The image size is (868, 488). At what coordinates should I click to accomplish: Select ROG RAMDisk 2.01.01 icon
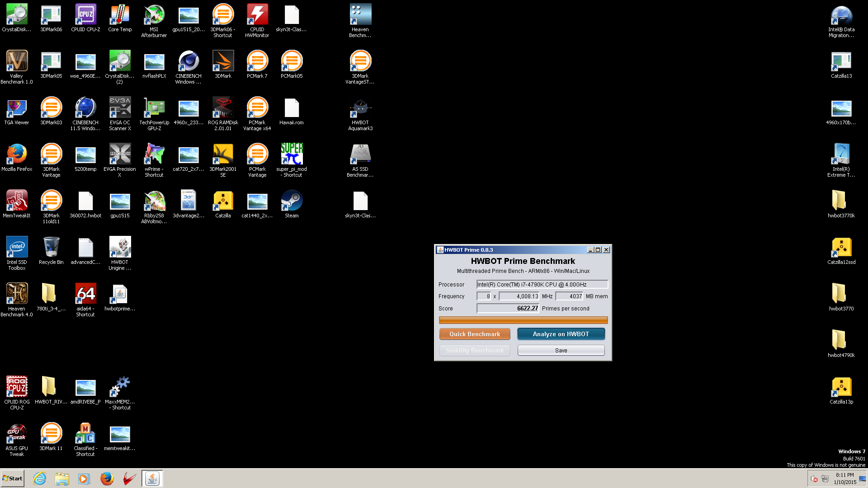click(x=223, y=114)
